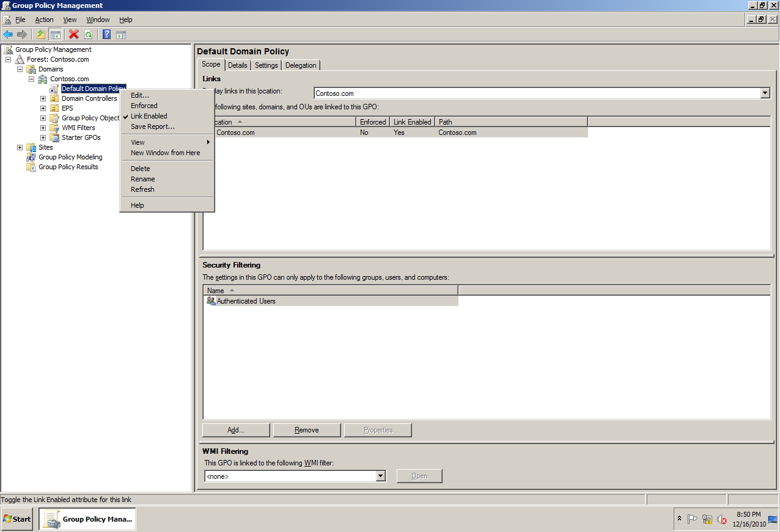The width and height of the screenshot is (780, 532).
Task: Select Authenticated Users in Security Filtering
Action: pyautogui.click(x=246, y=301)
